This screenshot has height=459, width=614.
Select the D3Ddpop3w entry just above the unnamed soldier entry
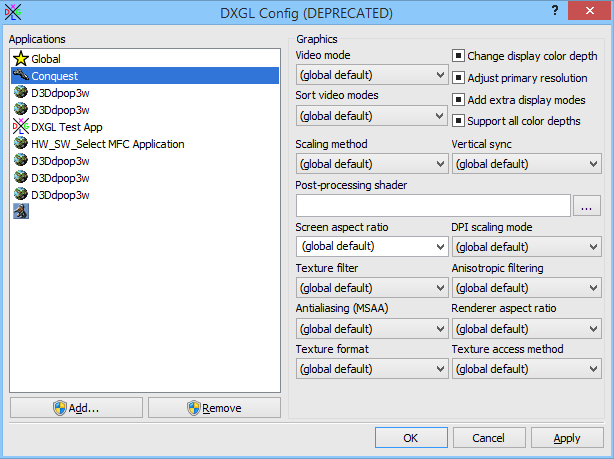click(x=145, y=195)
